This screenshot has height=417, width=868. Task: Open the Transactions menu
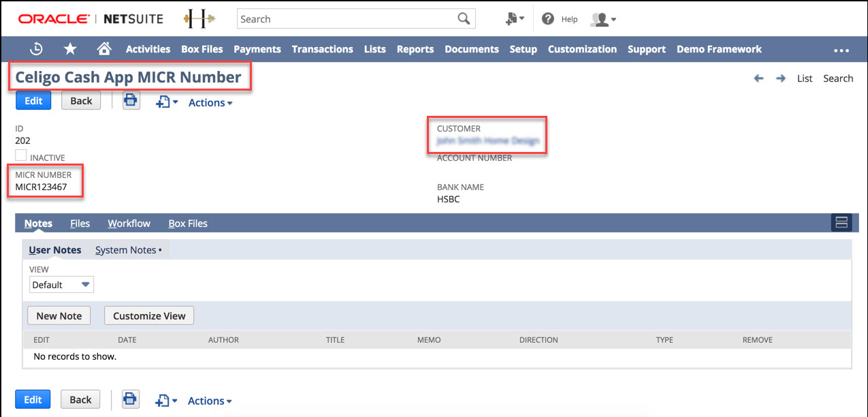tap(323, 49)
